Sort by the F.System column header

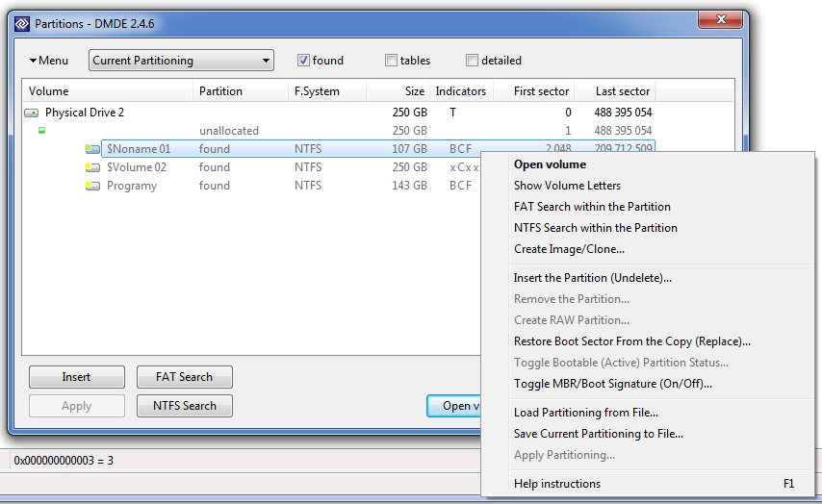pos(327,91)
